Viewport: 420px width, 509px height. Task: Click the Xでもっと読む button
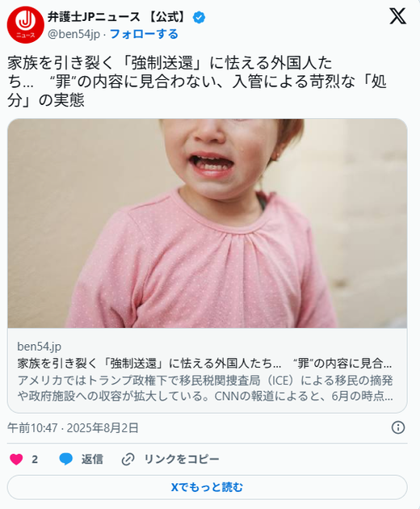coord(207,487)
